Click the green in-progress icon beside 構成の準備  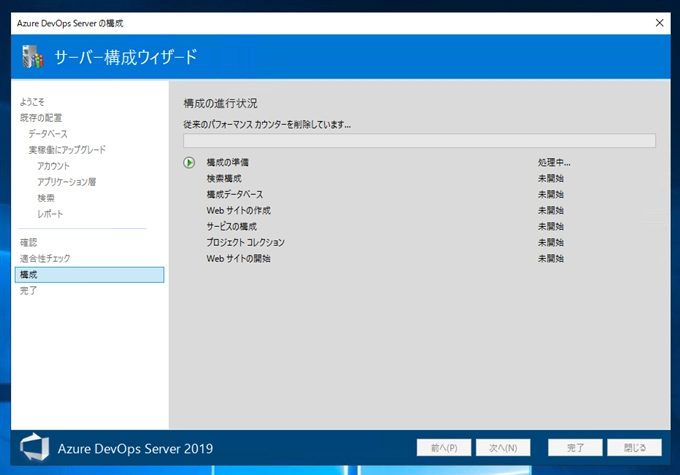point(189,163)
